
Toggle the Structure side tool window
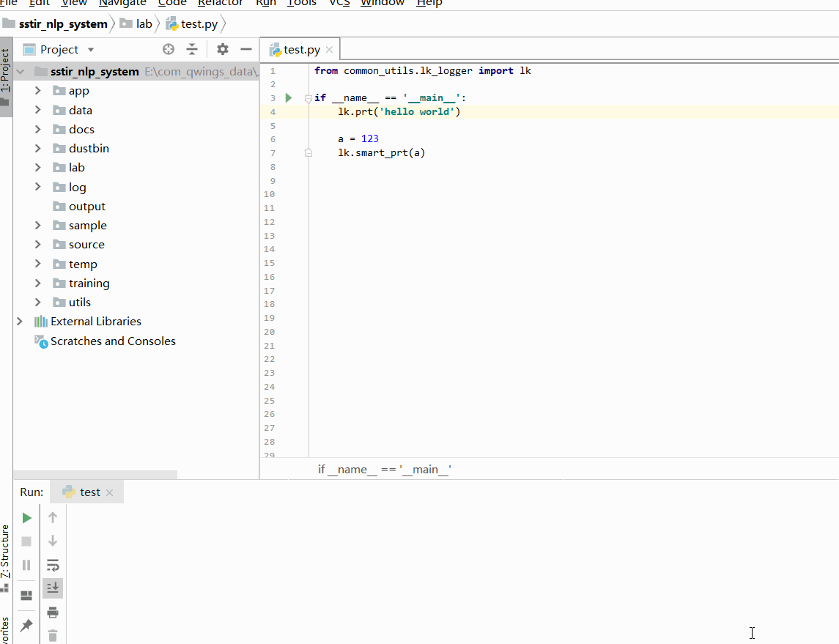(x=5, y=558)
